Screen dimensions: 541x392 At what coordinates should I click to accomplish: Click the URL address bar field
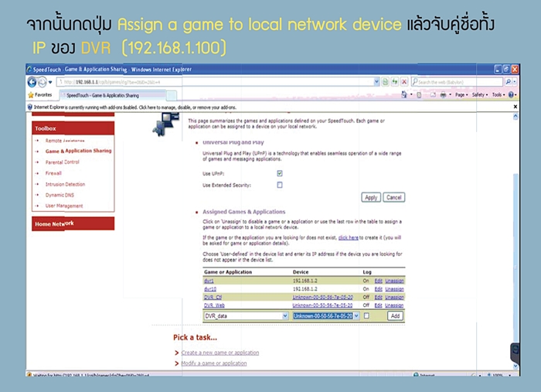[x=216, y=82]
